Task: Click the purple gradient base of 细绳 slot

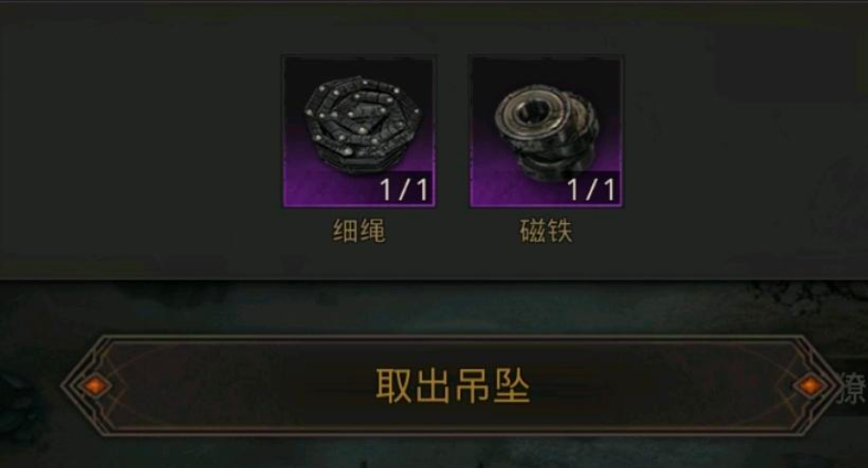Action: point(333,188)
